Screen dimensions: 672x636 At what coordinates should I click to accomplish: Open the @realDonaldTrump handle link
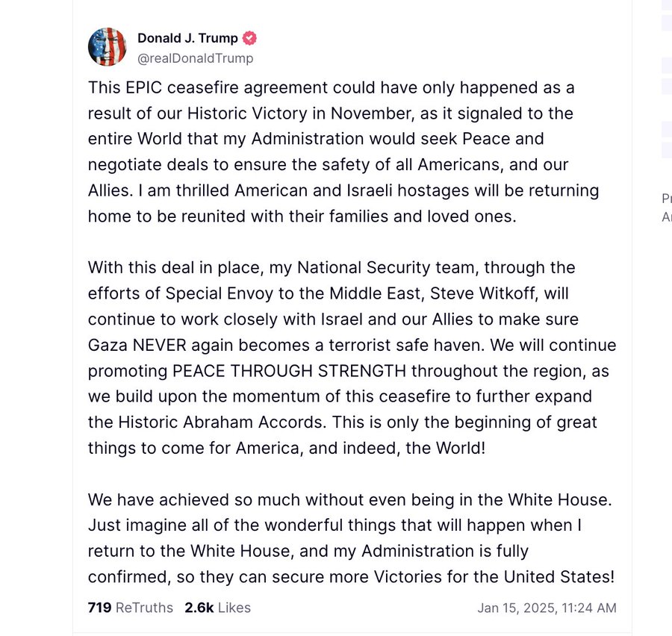195,58
